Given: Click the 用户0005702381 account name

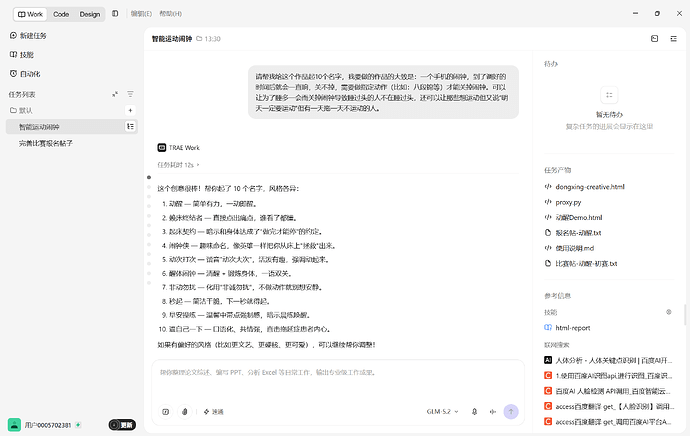Looking at the screenshot, I should tap(48, 425).
